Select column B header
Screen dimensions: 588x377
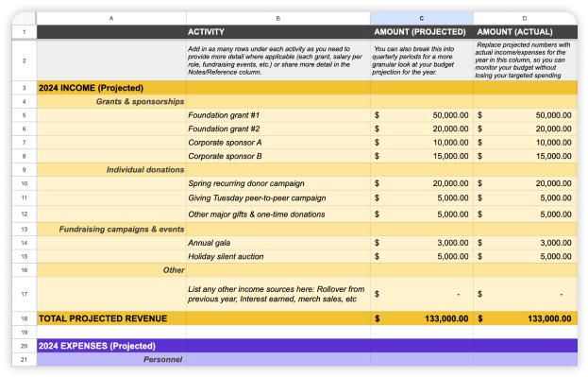pos(277,18)
